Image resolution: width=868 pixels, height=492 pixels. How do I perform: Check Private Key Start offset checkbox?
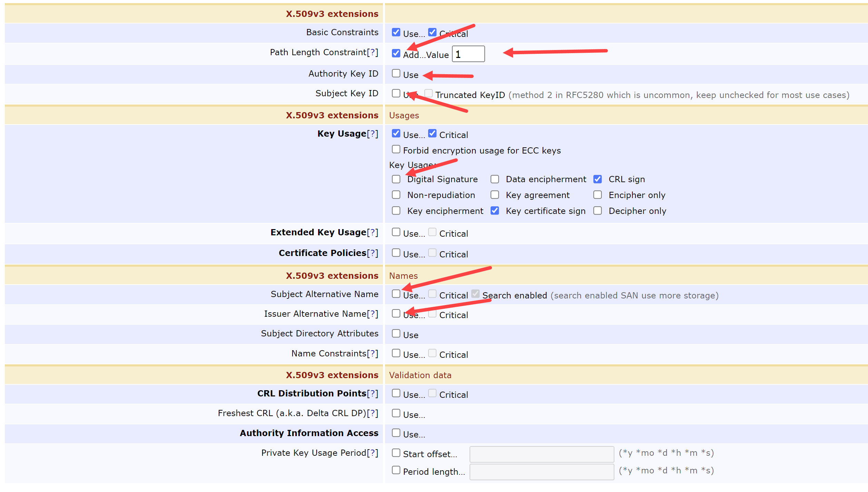tap(396, 453)
